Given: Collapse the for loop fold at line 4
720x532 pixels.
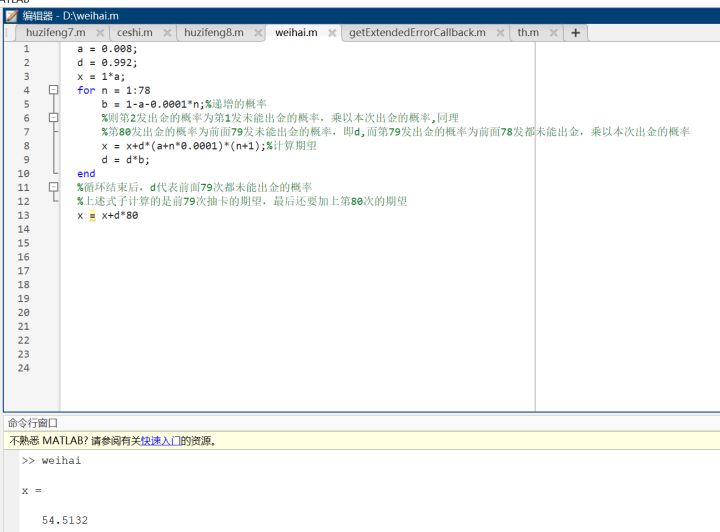Looking at the screenshot, I should [x=54, y=90].
